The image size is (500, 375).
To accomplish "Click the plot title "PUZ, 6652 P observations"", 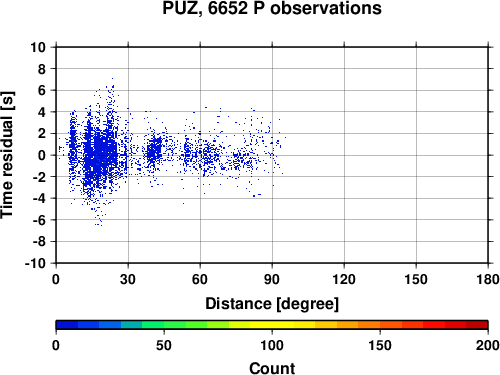I will 272,8.
